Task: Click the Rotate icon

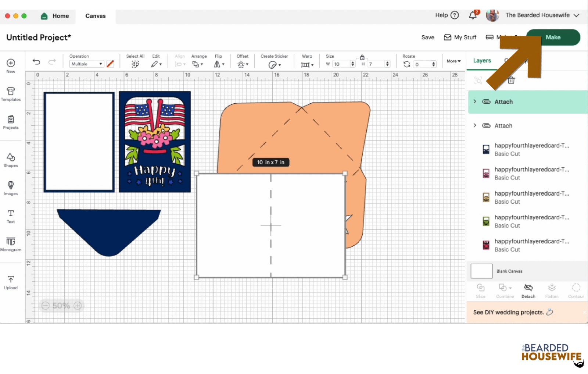Action: 406,64
